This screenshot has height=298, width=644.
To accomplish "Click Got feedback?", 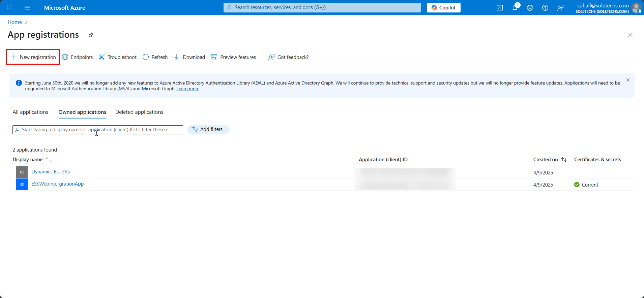I will coord(289,57).
